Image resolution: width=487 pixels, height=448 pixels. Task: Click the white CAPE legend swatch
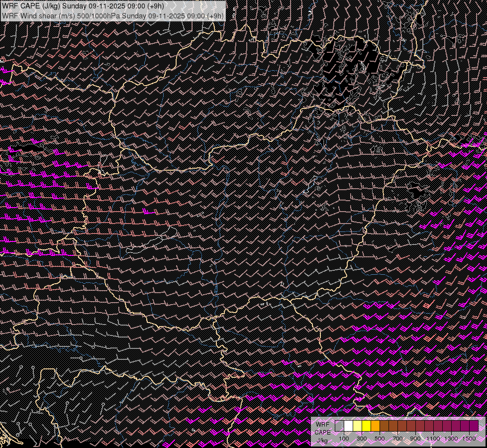tap(349, 426)
